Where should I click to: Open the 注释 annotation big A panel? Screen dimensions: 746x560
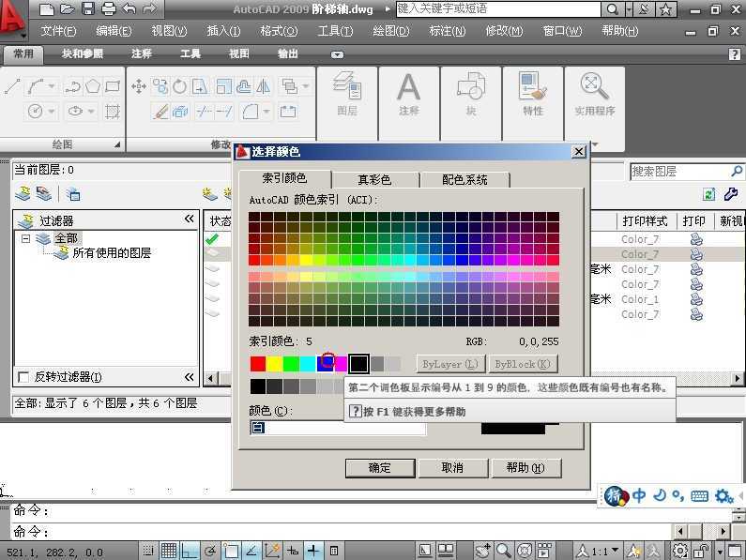click(409, 94)
